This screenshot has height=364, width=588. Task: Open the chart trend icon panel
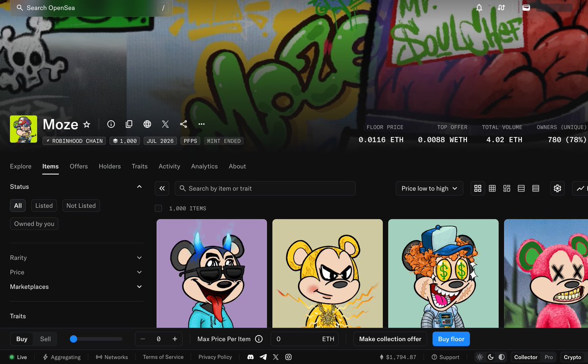pyautogui.click(x=581, y=188)
